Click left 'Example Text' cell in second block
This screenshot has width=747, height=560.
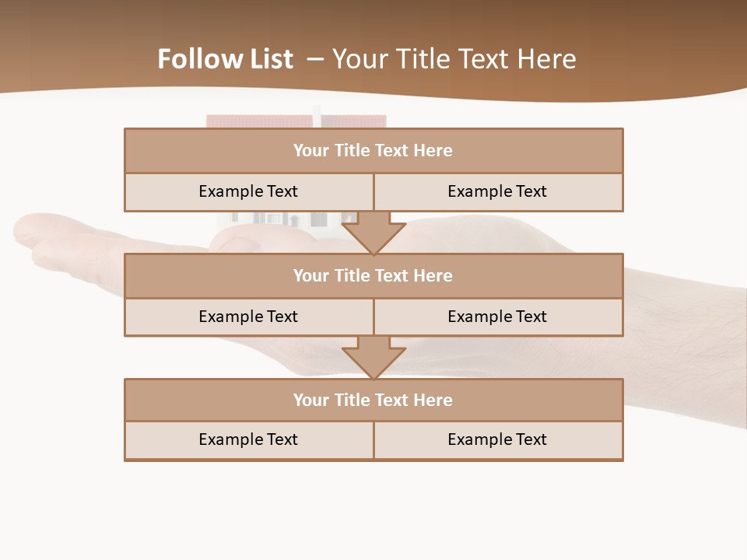click(x=248, y=317)
